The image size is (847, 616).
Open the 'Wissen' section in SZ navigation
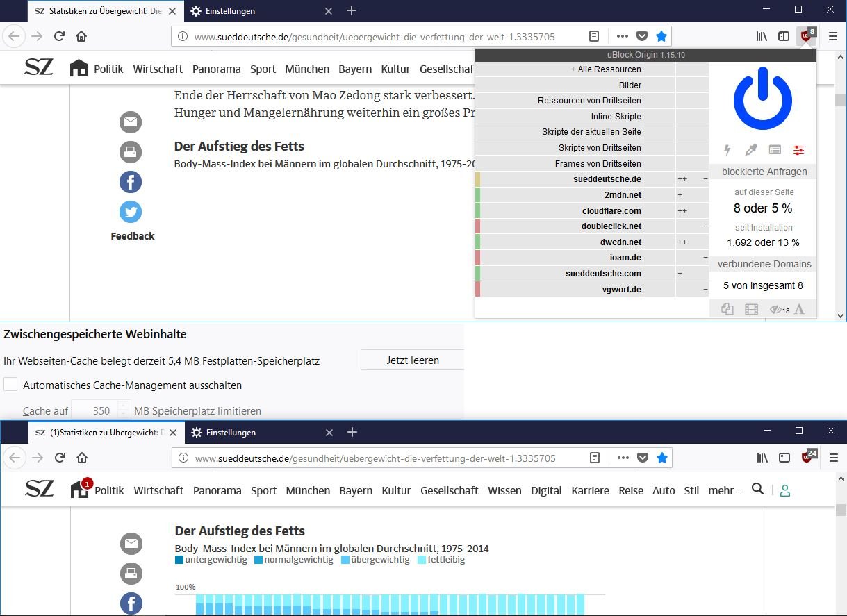point(504,490)
